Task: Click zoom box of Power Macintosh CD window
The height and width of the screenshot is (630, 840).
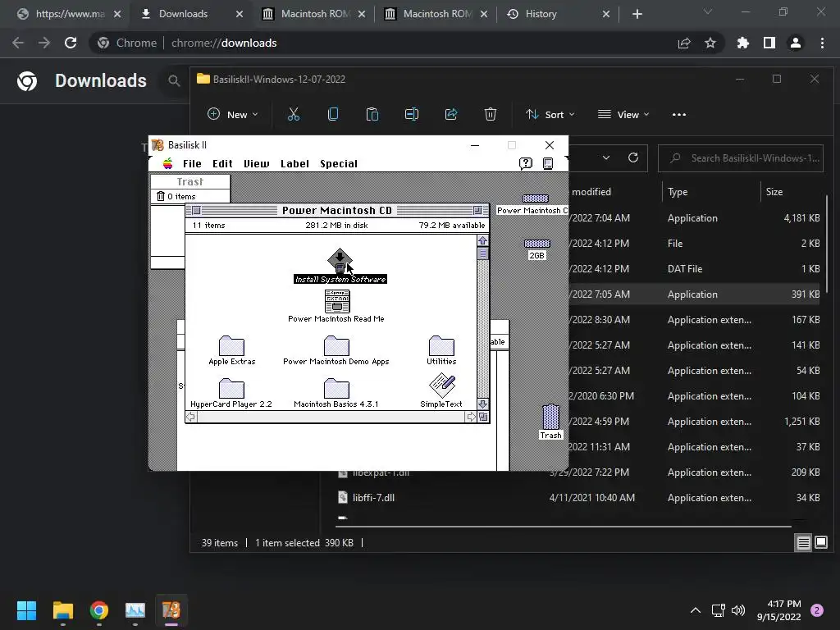Action: 477,211
